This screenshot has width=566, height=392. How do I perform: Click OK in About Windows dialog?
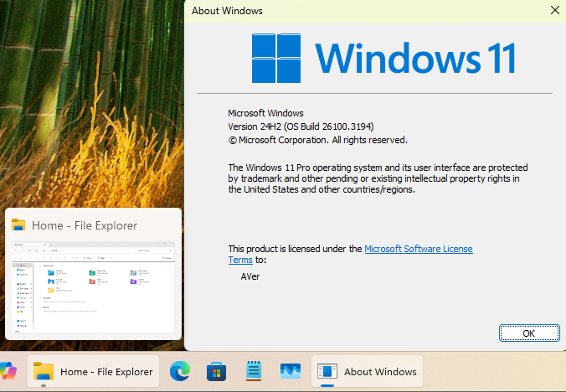[x=529, y=333]
